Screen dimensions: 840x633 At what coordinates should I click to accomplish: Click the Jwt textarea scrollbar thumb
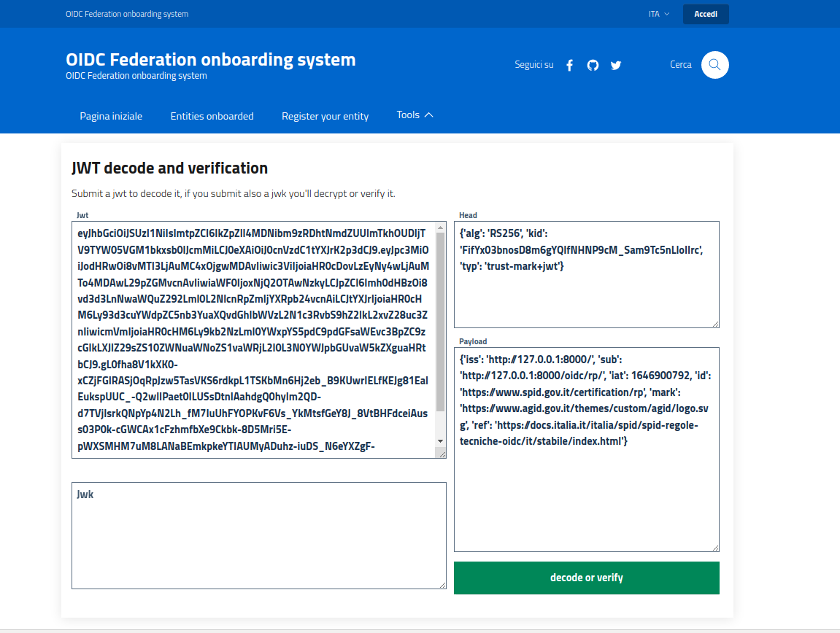click(x=440, y=322)
